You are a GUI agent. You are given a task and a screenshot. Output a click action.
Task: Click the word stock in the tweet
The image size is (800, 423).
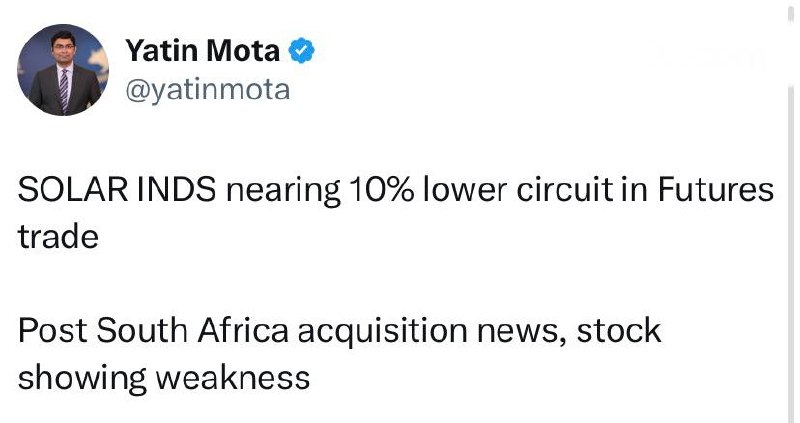pyautogui.click(x=619, y=331)
